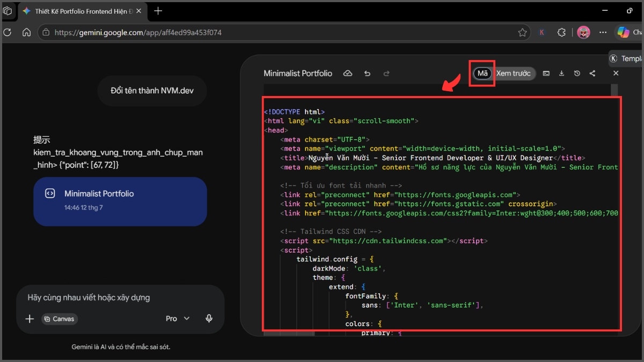Close the canvas panel
This screenshot has height=362, width=644.
point(616,73)
